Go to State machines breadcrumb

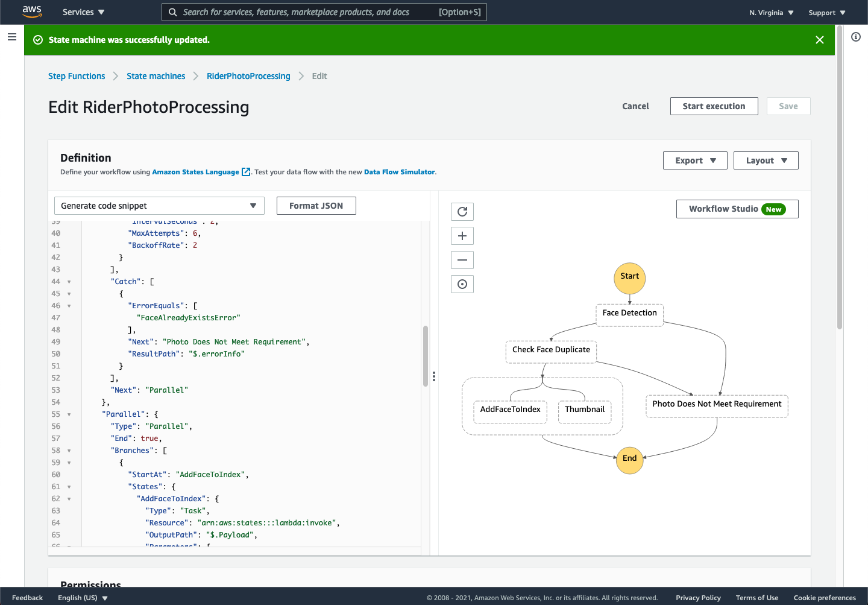156,76
